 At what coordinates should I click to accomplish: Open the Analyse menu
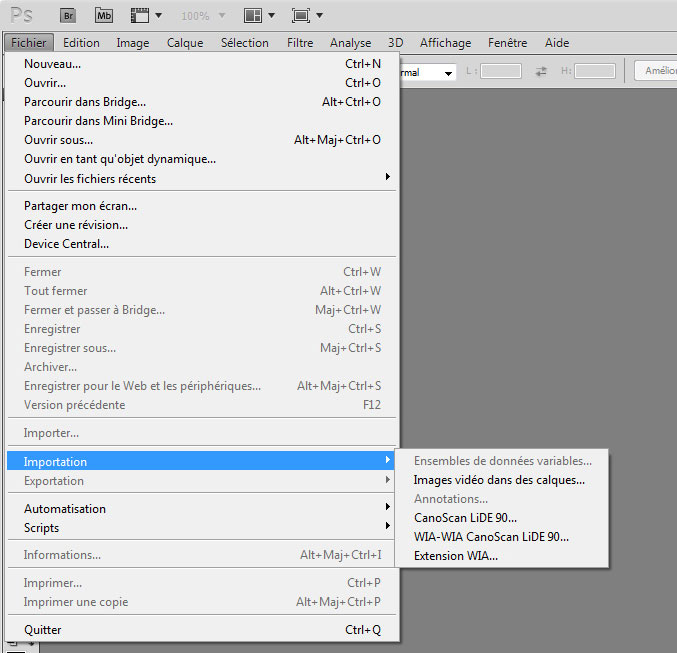[350, 43]
